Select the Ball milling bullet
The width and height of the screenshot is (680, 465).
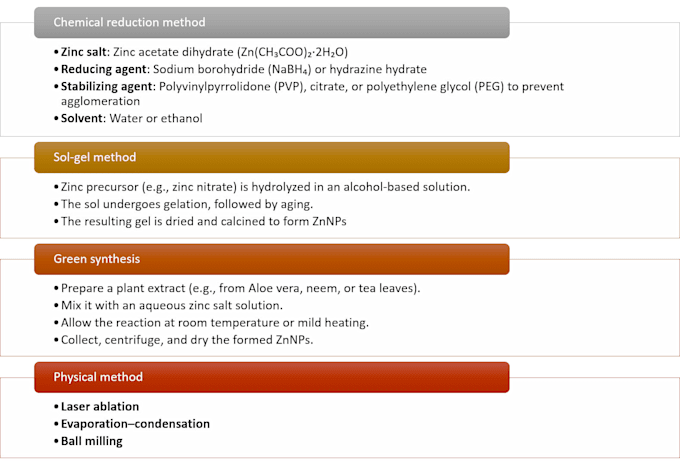pos(88,441)
